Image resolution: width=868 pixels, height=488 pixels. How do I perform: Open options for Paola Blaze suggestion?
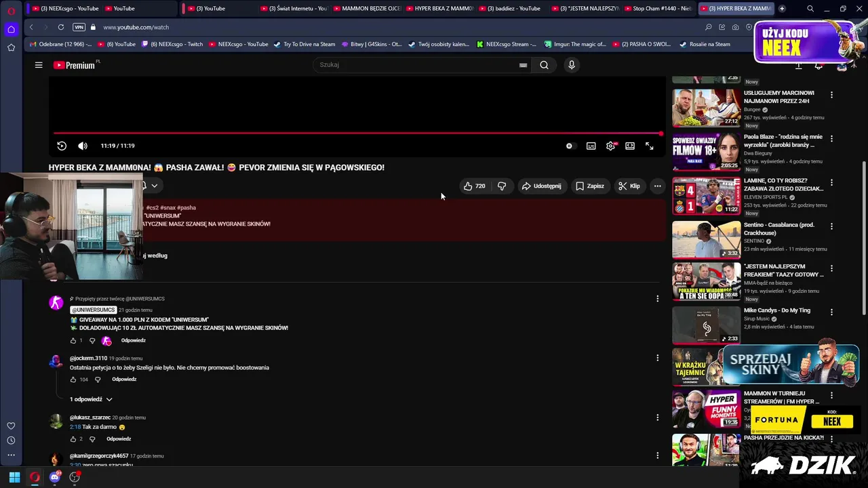[x=831, y=138]
